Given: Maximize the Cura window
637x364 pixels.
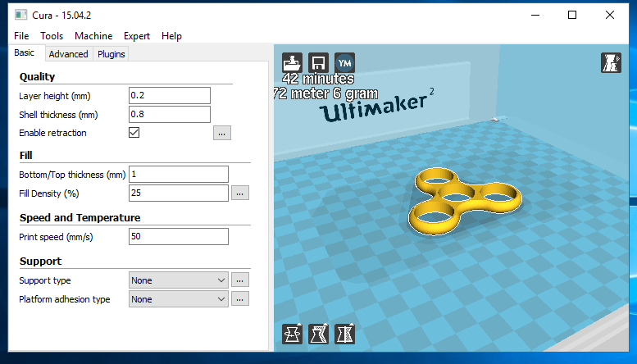Looking at the screenshot, I should tap(572, 15).
